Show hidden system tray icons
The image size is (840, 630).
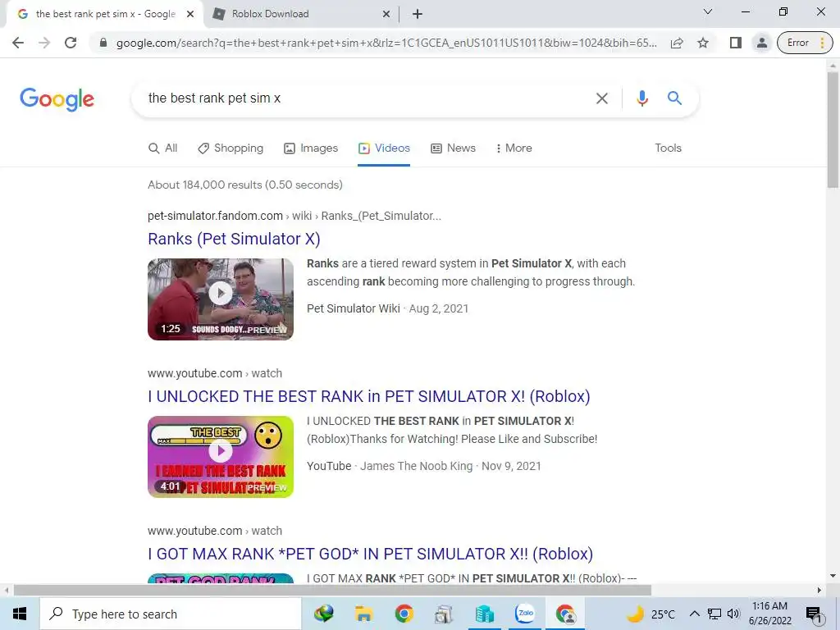pyautogui.click(x=694, y=614)
